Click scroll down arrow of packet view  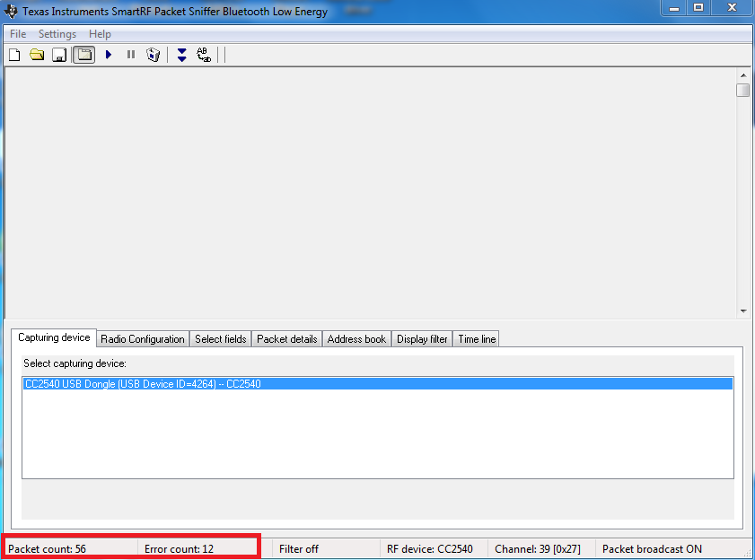pyautogui.click(x=743, y=311)
